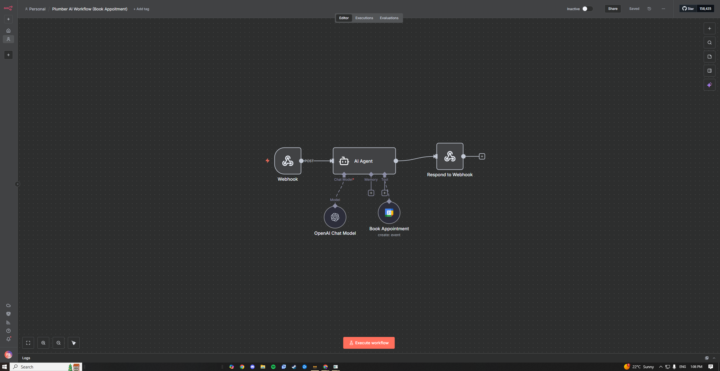The image size is (720, 371).
Task: Add another Tool sub-node to AI Agent
Action: tap(384, 193)
